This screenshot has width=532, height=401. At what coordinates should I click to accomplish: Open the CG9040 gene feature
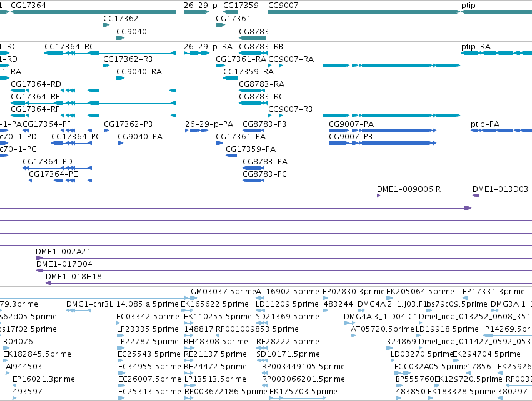[x=121, y=38]
